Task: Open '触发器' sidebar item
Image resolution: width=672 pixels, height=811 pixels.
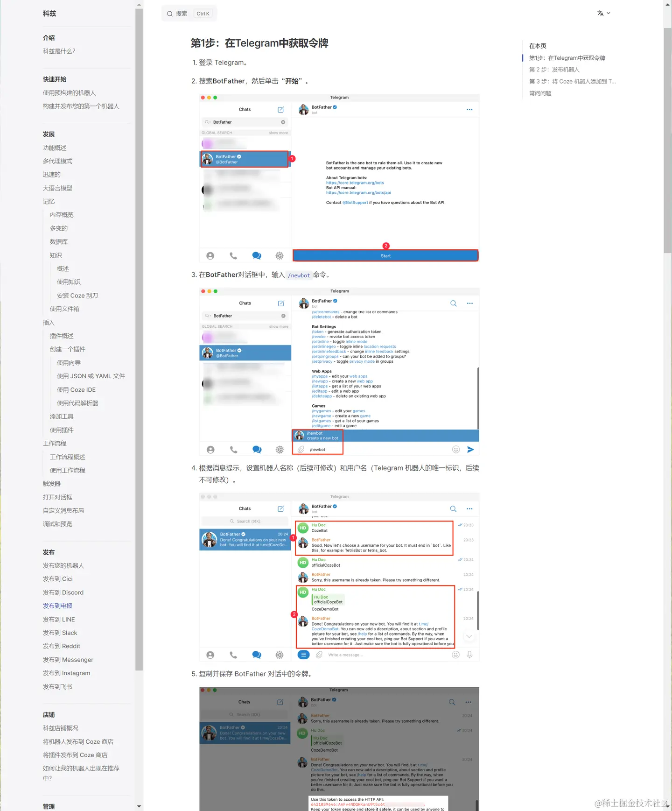Action: (x=52, y=484)
